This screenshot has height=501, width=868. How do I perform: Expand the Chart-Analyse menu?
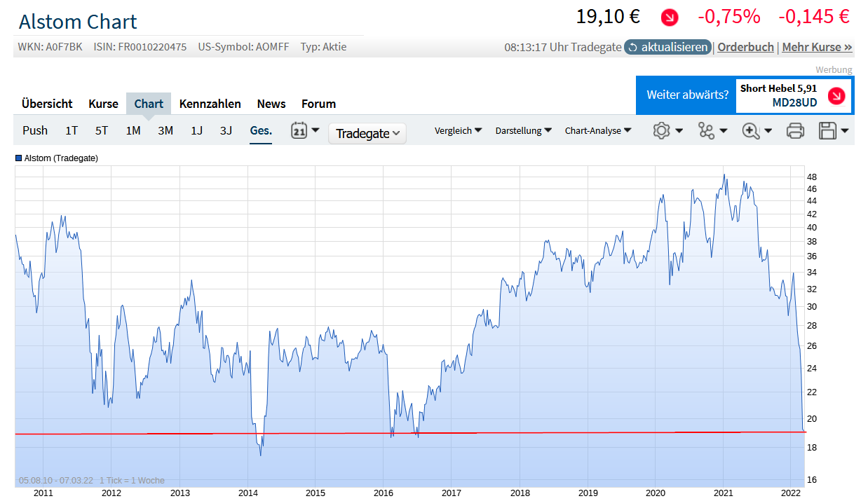(x=597, y=130)
